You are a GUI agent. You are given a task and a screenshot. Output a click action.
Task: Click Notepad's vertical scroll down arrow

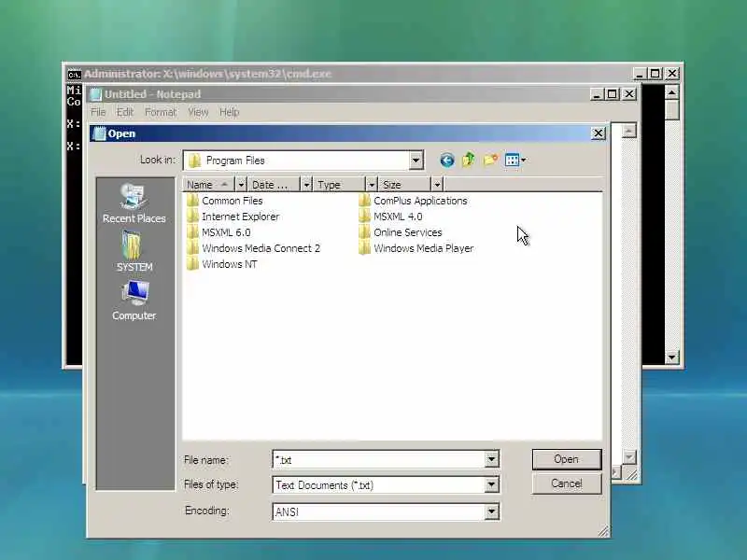click(x=628, y=457)
